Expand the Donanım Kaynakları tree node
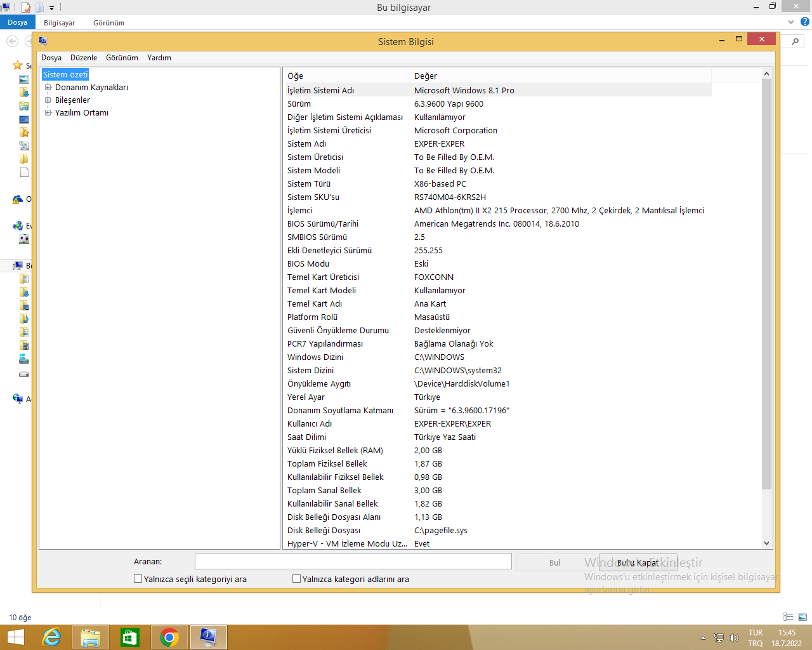Viewport: 812px width, 650px height. (x=48, y=88)
